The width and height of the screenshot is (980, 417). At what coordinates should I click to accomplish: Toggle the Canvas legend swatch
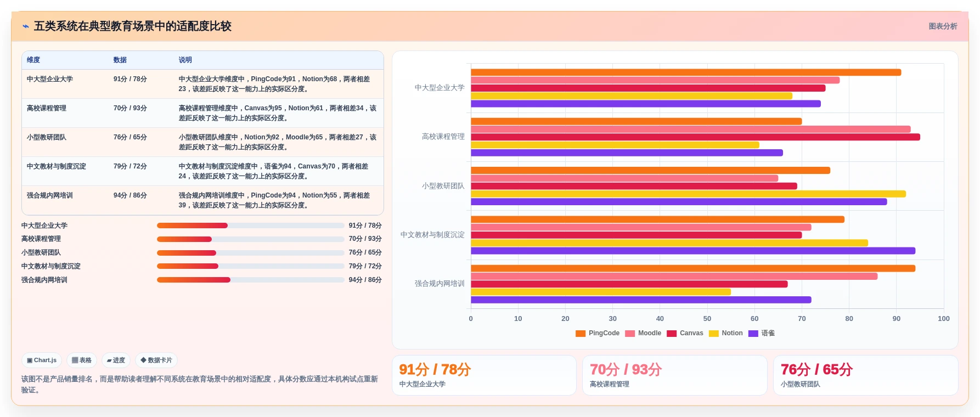(x=672, y=334)
